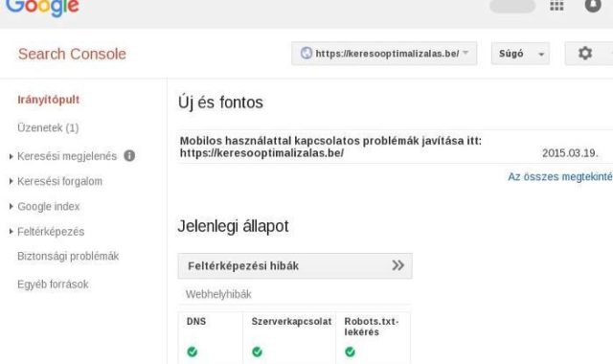This screenshot has height=364, width=613.
Task: Click the green checkmark under Robots.txt-lekérés
Action: [350, 352]
